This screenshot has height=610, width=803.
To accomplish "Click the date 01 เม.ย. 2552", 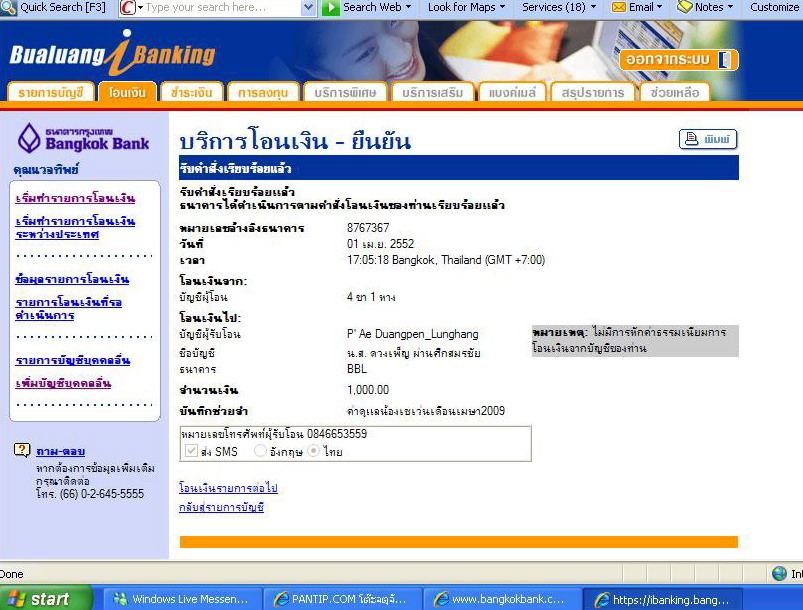I will click(380, 244).
